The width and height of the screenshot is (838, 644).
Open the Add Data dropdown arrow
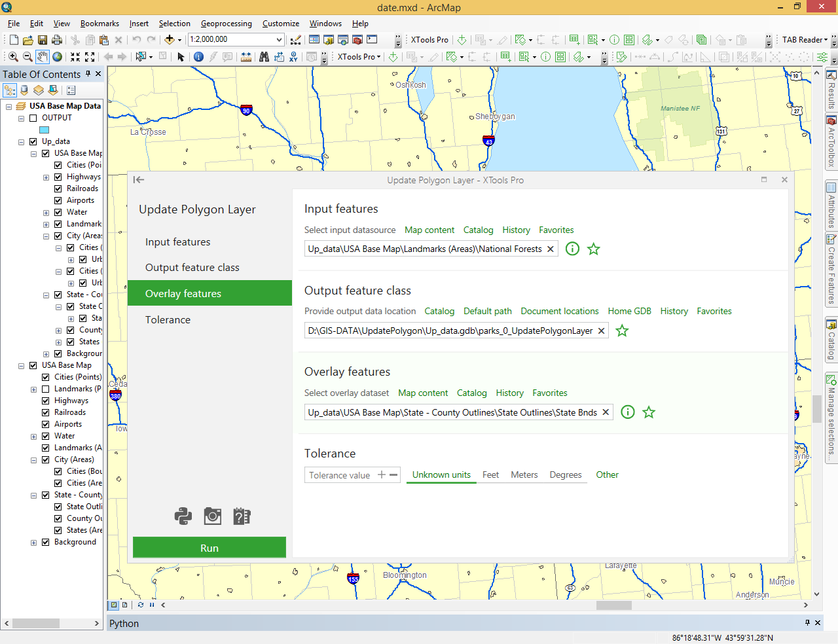click(x=179, y=40)
